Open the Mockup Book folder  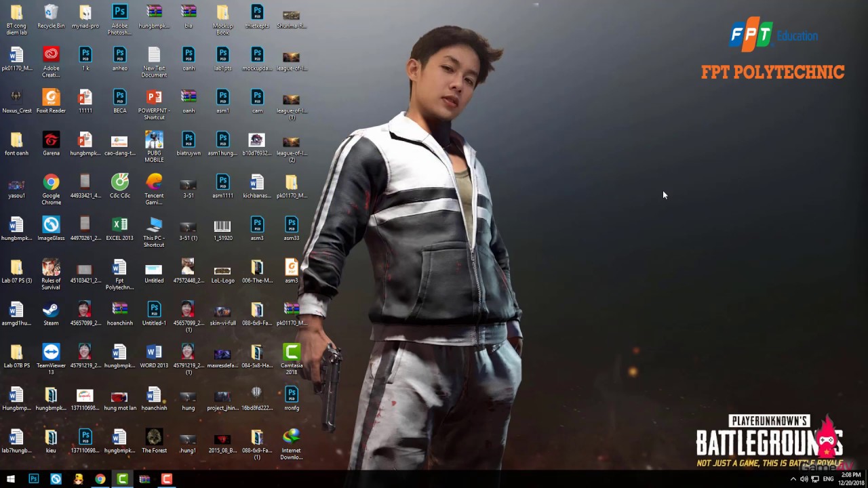tap(222, 20)
